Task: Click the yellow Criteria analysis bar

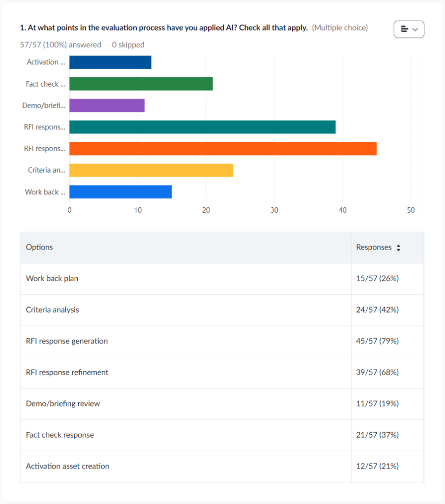Action: pos(151,170)
